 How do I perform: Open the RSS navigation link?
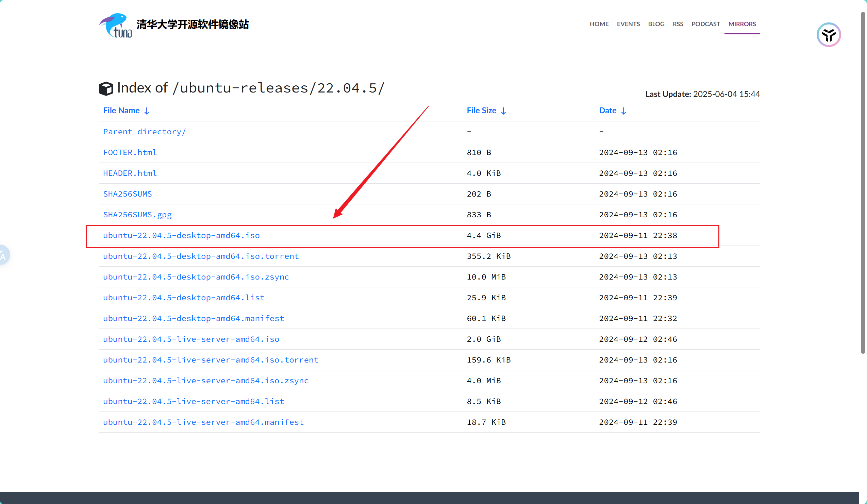pos(678,24)
